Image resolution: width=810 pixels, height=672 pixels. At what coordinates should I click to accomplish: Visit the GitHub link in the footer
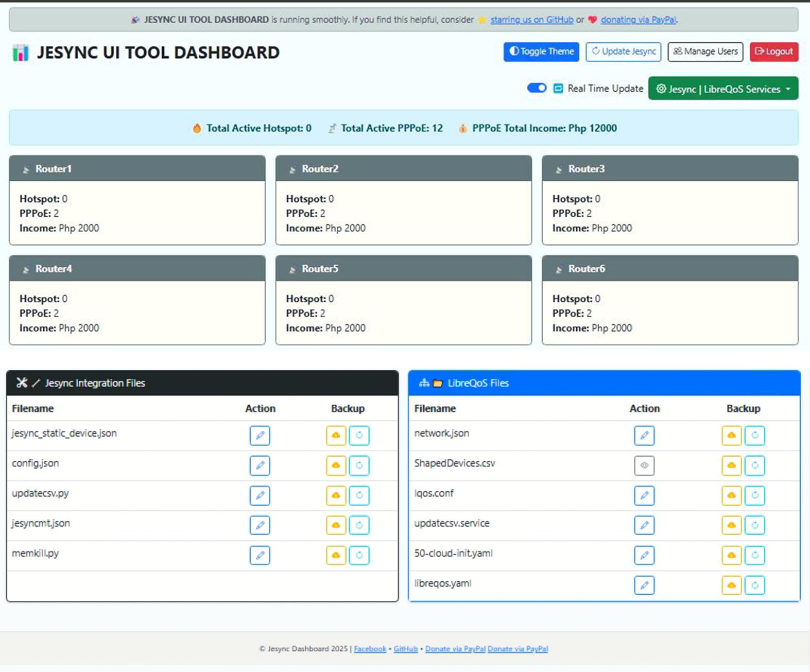click(405, 649)
